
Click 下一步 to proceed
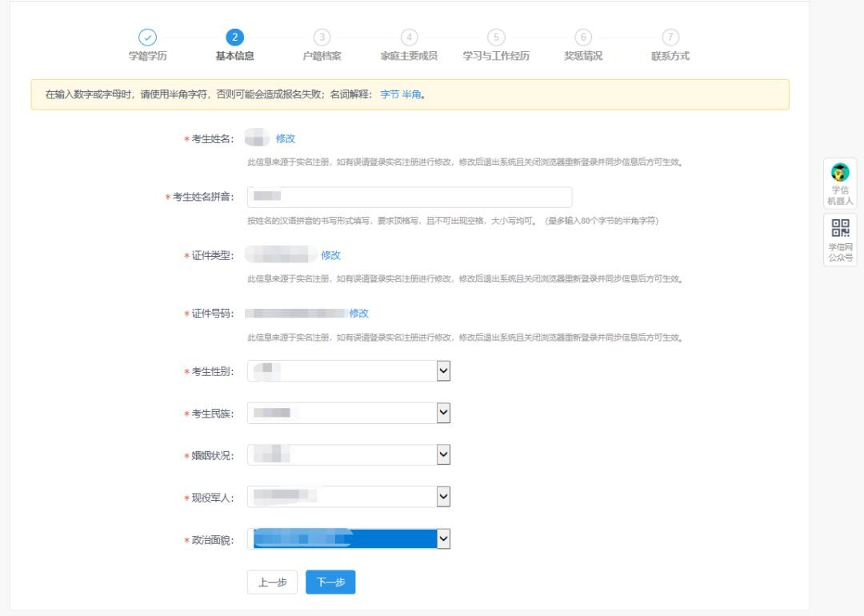(x=330, y=582)
